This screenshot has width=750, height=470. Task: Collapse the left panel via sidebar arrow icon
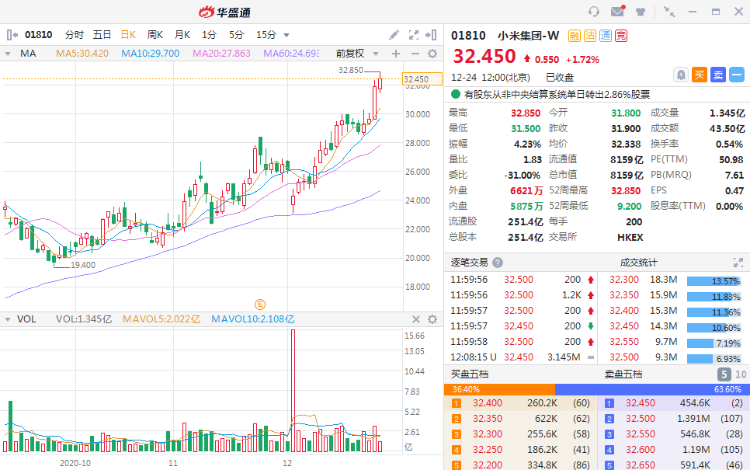click(x=12, y=35)
